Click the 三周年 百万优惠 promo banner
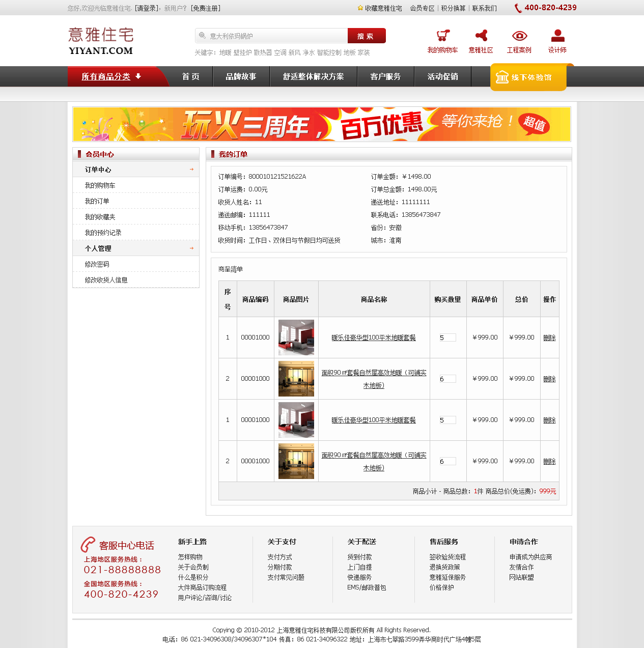This screenshot has width=644, height=648. [321, 124]
